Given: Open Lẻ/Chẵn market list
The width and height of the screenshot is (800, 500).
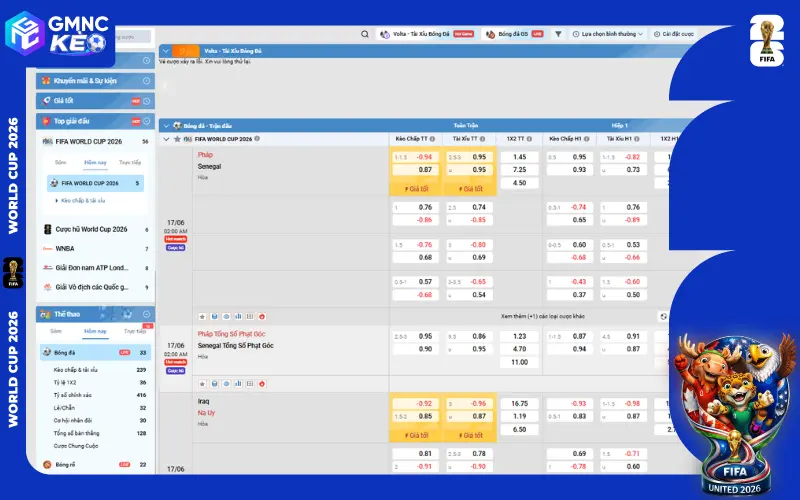Looking at the screenshot, I should point(99,408).
